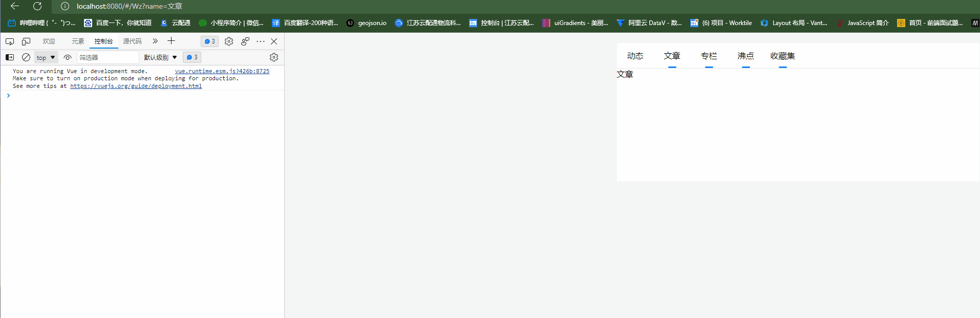Click the console toolbar issues count 3
Image resolution: width=980 pixels, height=318 pixels.
point(192,57)
